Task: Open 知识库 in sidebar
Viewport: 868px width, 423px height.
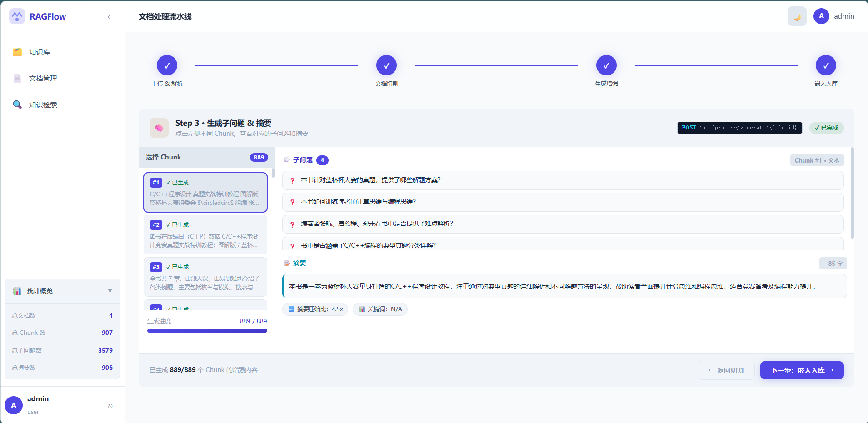Action: click(40, 52)
